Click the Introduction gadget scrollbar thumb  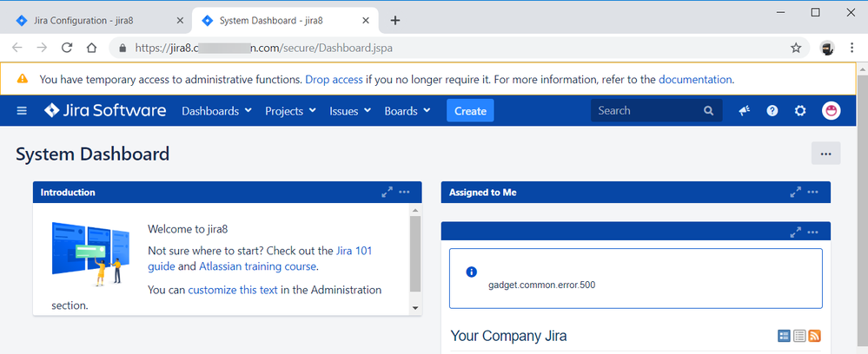pyautogui.click(x=415, y=253)
